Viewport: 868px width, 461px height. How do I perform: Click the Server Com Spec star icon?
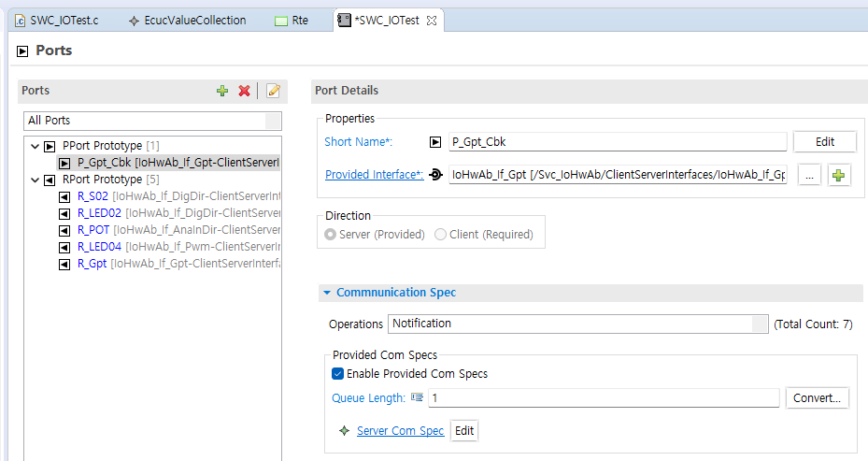(345, 431)
